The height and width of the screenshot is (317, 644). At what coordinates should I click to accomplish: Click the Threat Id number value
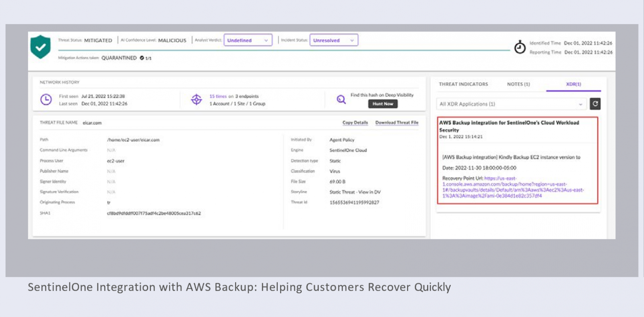point(354,203)
